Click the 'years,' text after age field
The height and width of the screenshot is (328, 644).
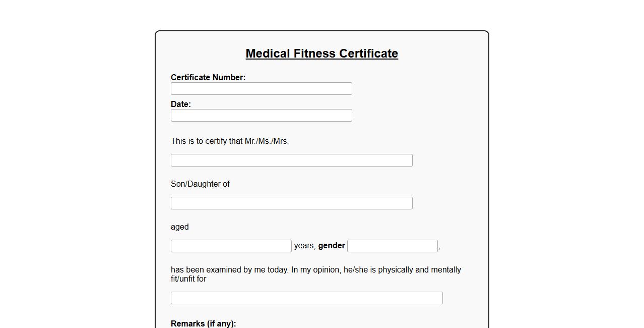304,246
